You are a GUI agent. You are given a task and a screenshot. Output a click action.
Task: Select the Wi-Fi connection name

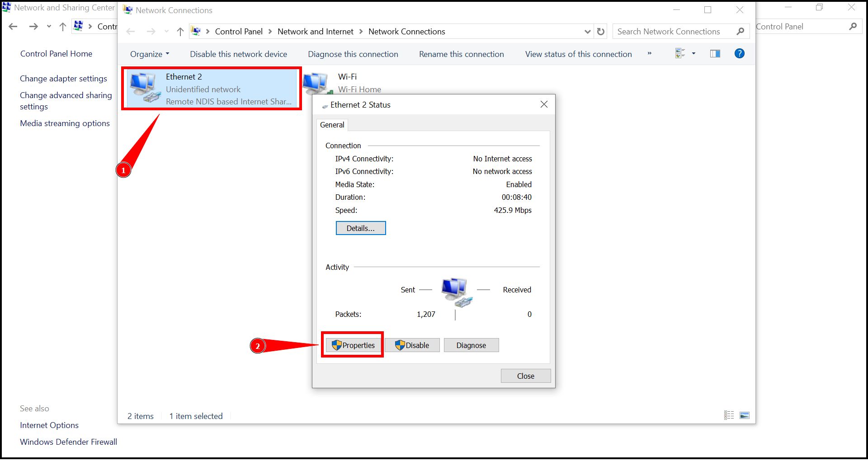coord(347,77)
